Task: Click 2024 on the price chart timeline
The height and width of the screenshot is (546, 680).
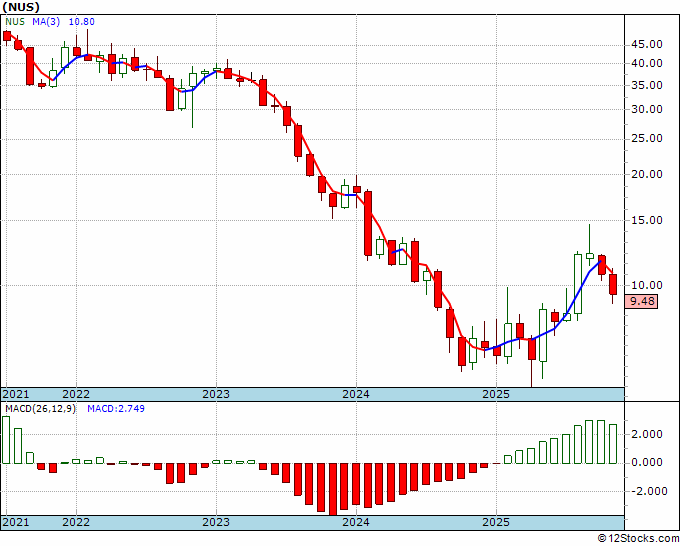Action: coord(356,394)
